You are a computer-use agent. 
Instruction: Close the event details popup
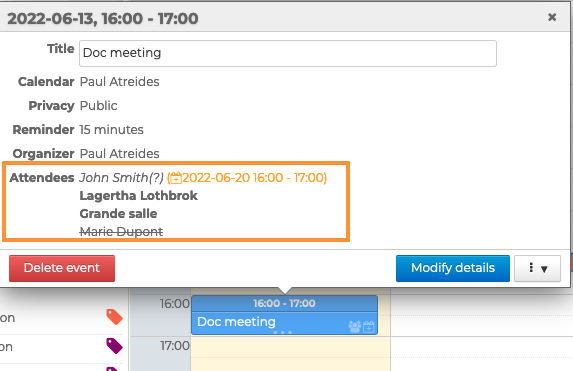tap(552, 17)
